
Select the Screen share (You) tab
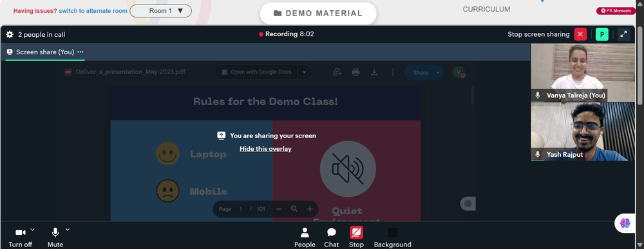[x=45, y=52]
